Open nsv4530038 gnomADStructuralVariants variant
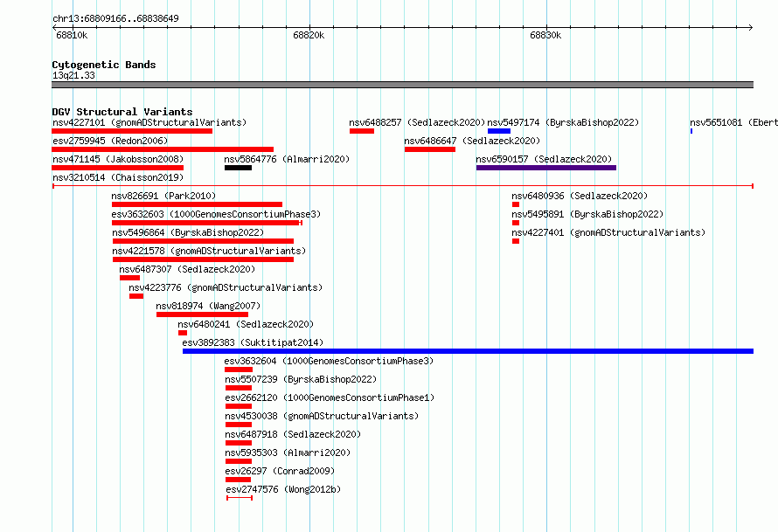The width and height of the screenshot is (778, 532). [x=322, y=416]
